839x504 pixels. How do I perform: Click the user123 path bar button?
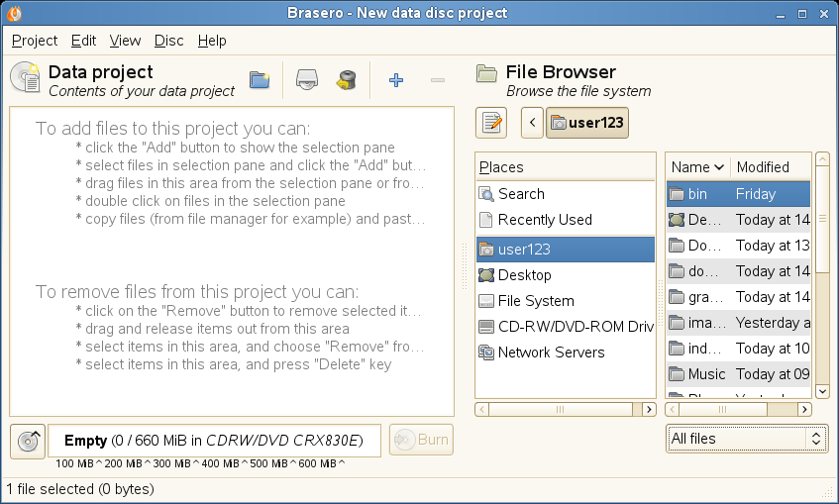pyautogui.click(x=587, y=123)
